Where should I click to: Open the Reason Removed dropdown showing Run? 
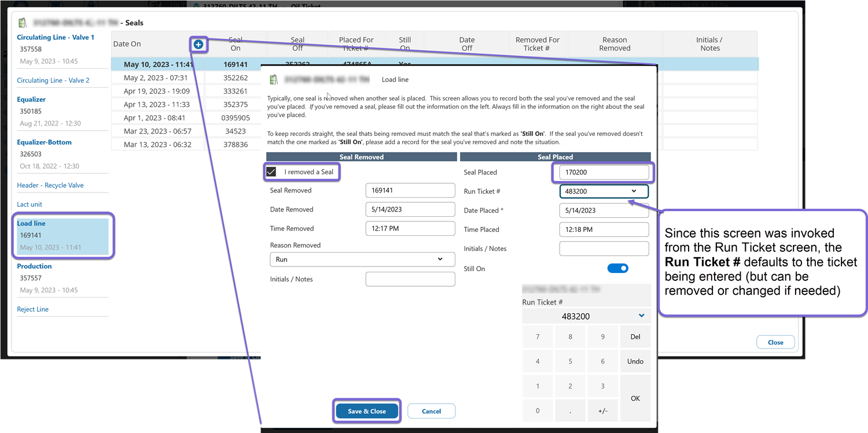coord(362,260)
